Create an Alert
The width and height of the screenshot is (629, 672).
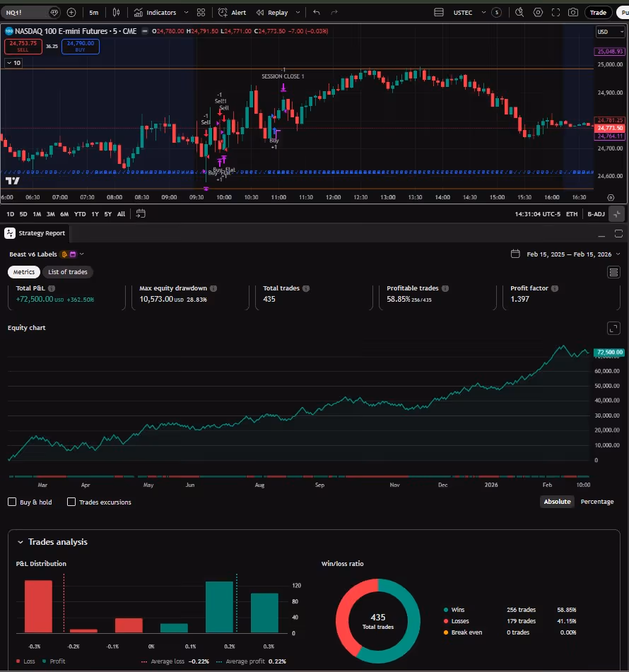(x=232, y=13)
